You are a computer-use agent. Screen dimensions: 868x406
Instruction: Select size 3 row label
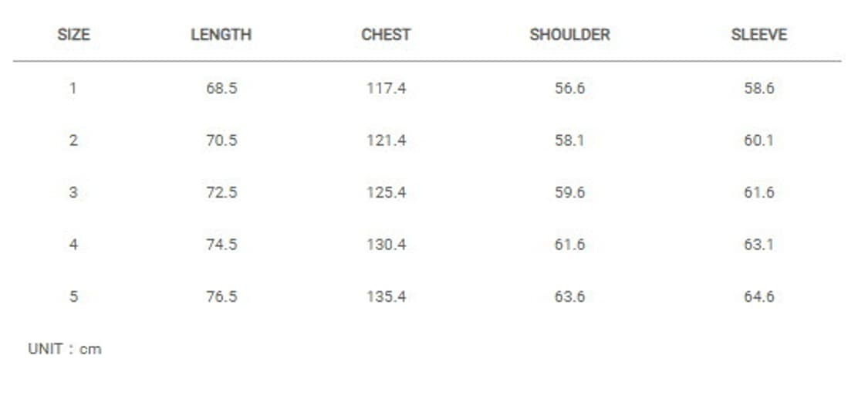73,192
